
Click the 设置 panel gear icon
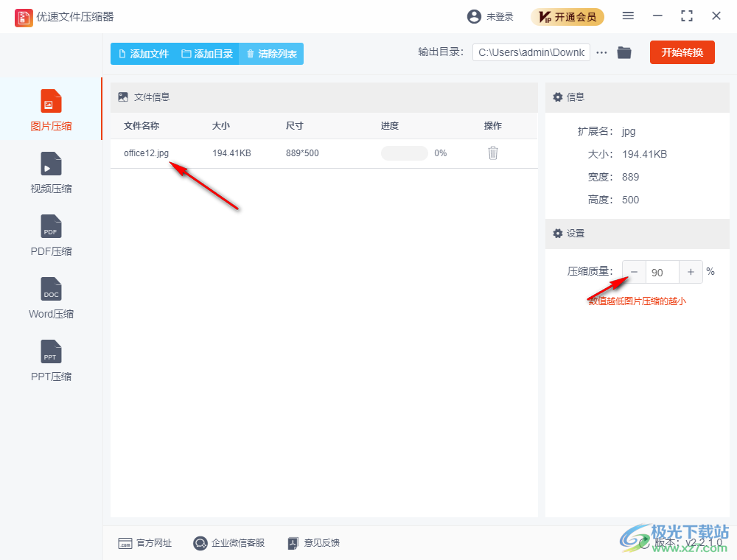[x=557, y=234]
